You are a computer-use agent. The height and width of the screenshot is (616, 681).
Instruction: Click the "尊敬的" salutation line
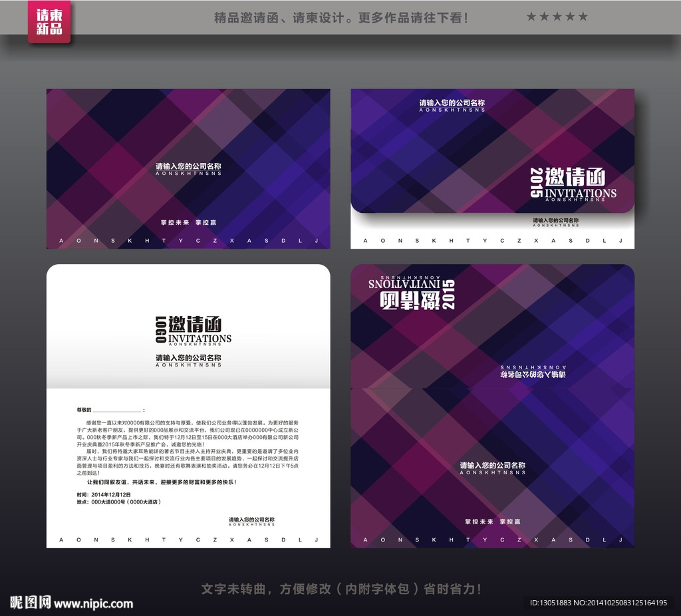pos(111,410)
